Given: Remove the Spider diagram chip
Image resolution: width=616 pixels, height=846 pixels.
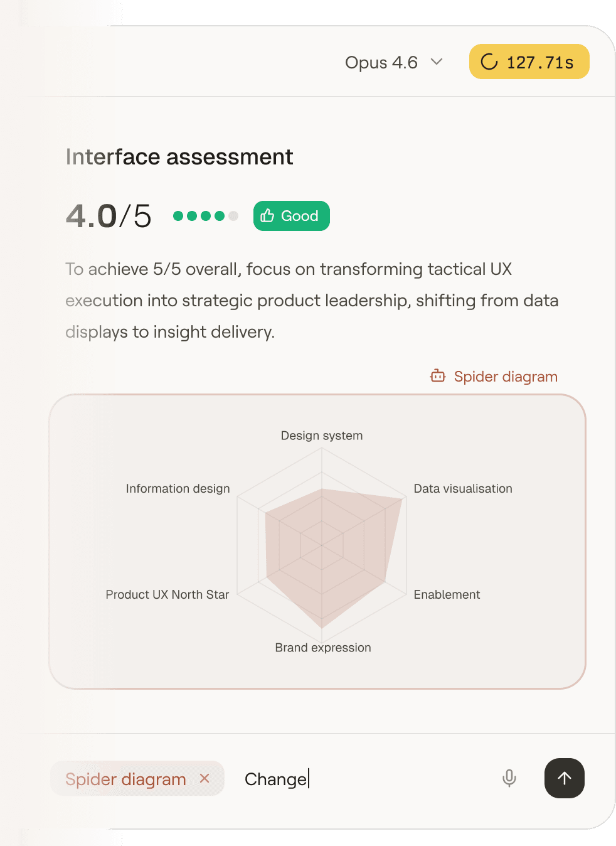Looking at the screenshot, I should click(204, 778).
